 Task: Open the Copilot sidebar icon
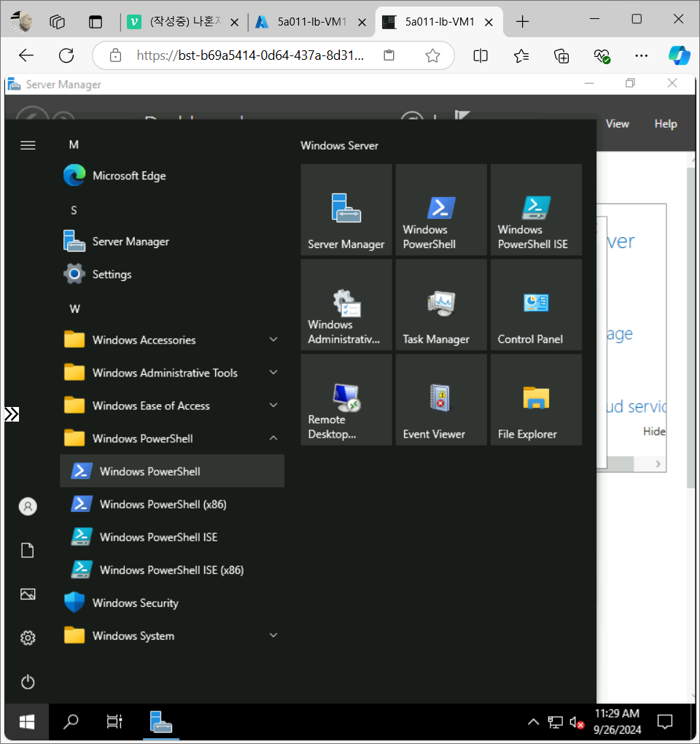click(679, 56)
